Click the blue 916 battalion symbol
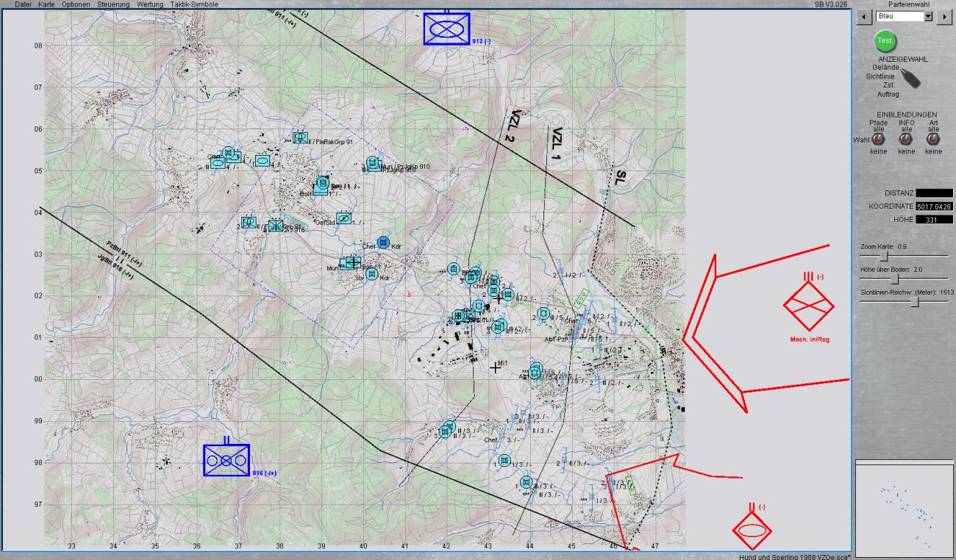956x560 pixels. (x=226, y=460)
